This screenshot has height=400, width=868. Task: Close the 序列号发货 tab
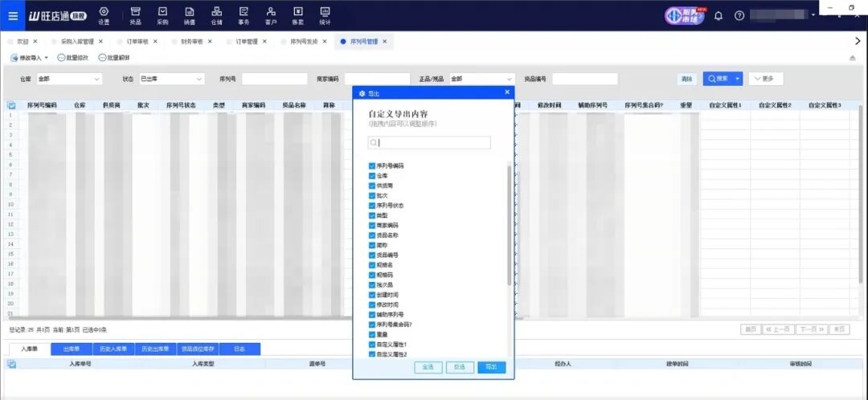tap(325, 42)
